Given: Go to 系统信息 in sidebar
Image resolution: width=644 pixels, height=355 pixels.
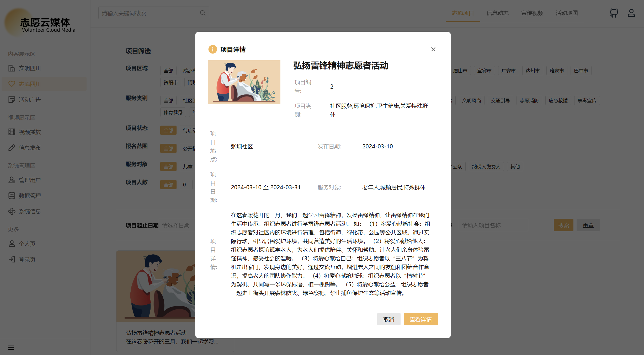Looking at the screenshot, I should [x=30, y=211].
